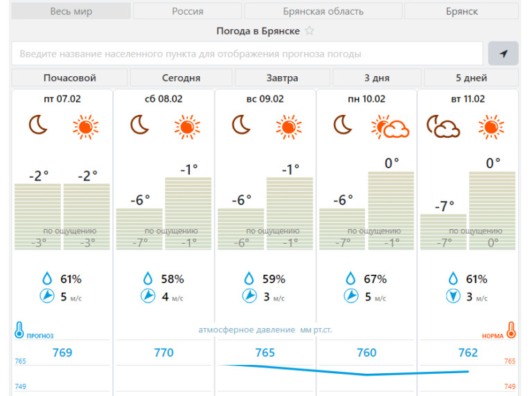Click the partly cloudy sun icon for пн 10.02
The height and width of the screenshot is (396, 532).
pyautogui.click(x=390, y=127)
